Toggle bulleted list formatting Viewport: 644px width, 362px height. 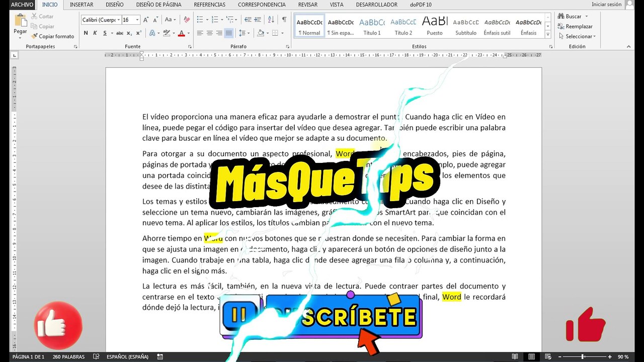tap(200, 20)
